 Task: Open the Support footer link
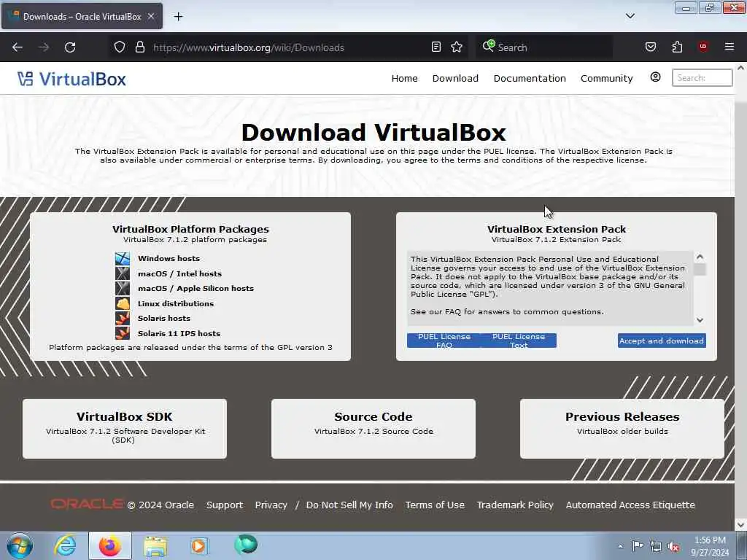click(225, 505)
